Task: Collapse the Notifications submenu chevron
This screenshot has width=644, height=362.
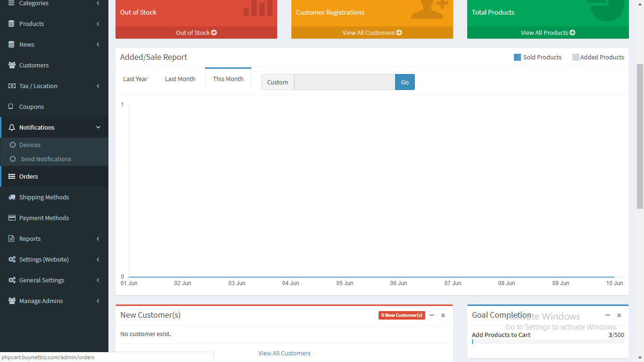Action: pos(98,127)
